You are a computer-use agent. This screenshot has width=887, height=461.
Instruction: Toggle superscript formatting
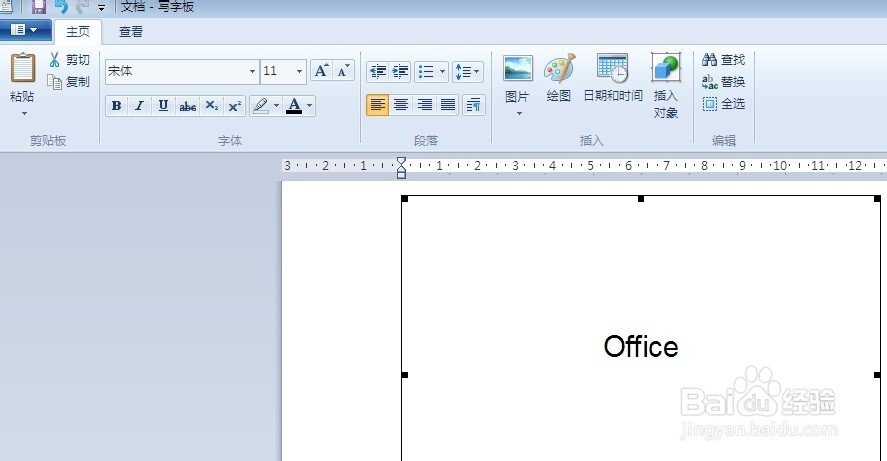click(234, 106)
